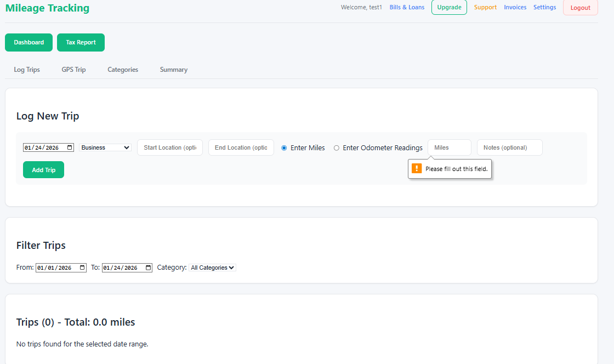Viewport: 614px width, 364px height.
Task: Visit the Support link
Action: point(485,7)
